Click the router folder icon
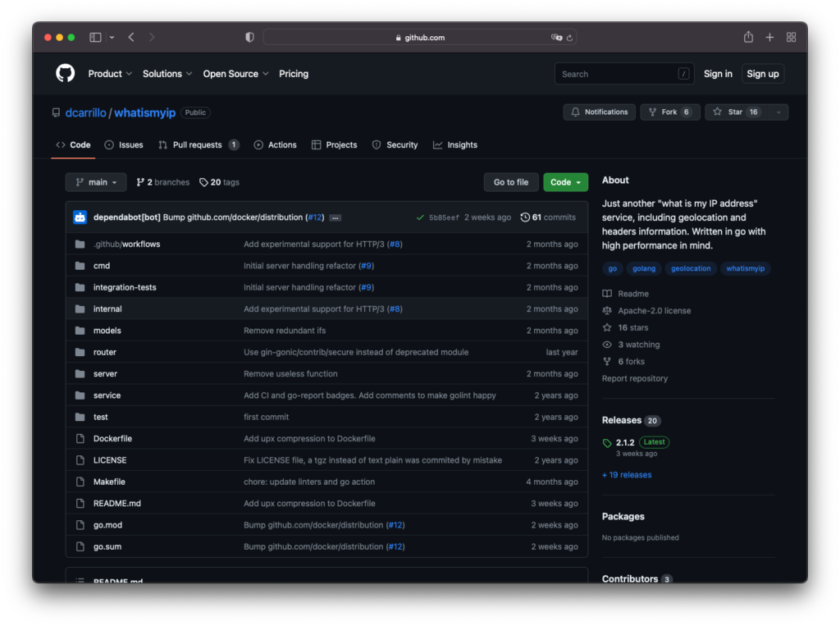Image resolution: width=840 pixels, height=626 pixels. tap(80, 352)
